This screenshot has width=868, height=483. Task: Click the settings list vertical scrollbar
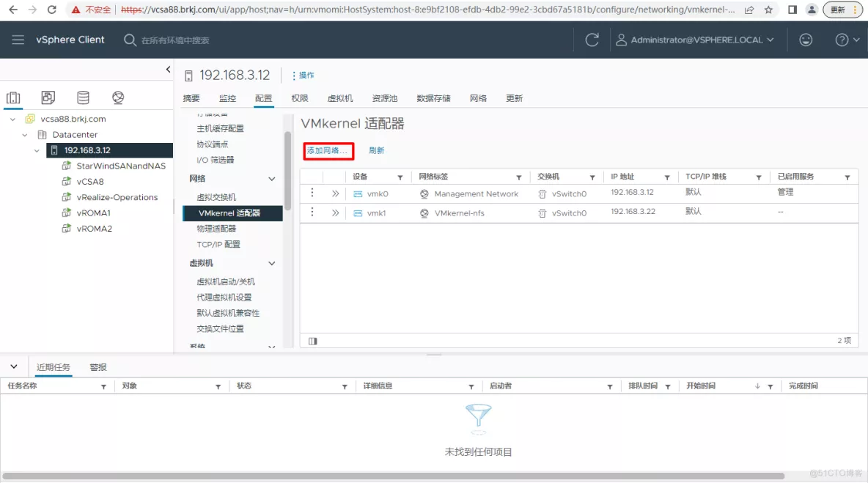pyautogui.click(x=287, y=172)
